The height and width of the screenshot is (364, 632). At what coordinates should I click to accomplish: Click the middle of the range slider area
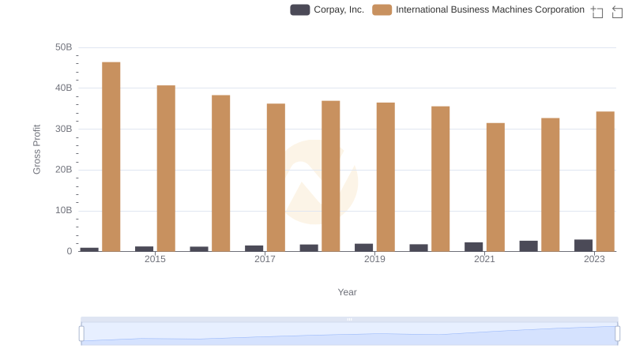349,334
